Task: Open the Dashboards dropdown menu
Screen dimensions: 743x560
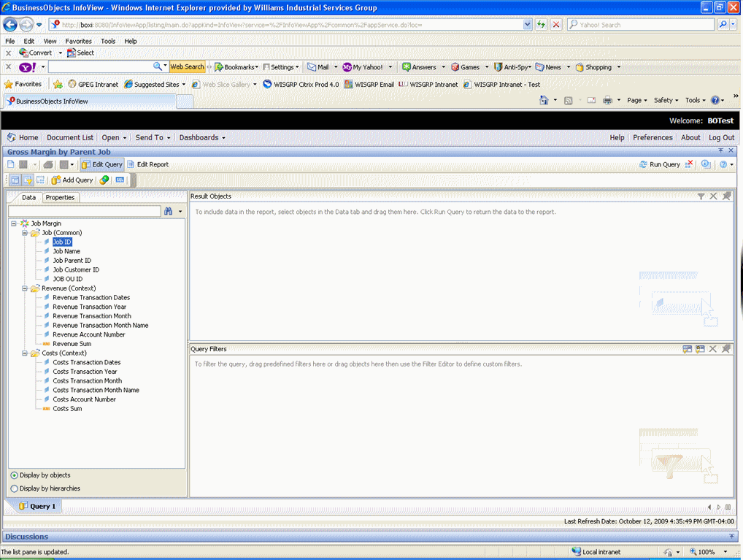Action: click(x=202, y=137)
